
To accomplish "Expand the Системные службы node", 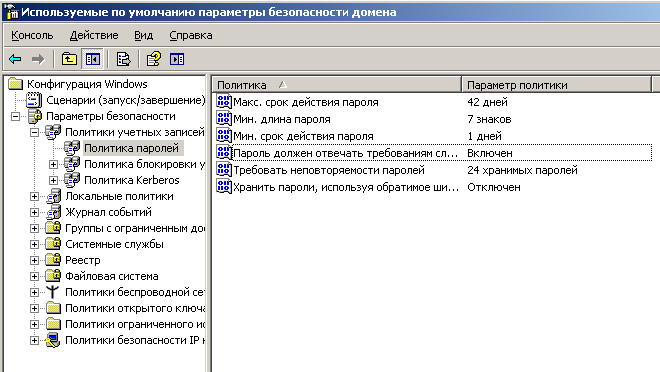I will [x=35, y=244].
